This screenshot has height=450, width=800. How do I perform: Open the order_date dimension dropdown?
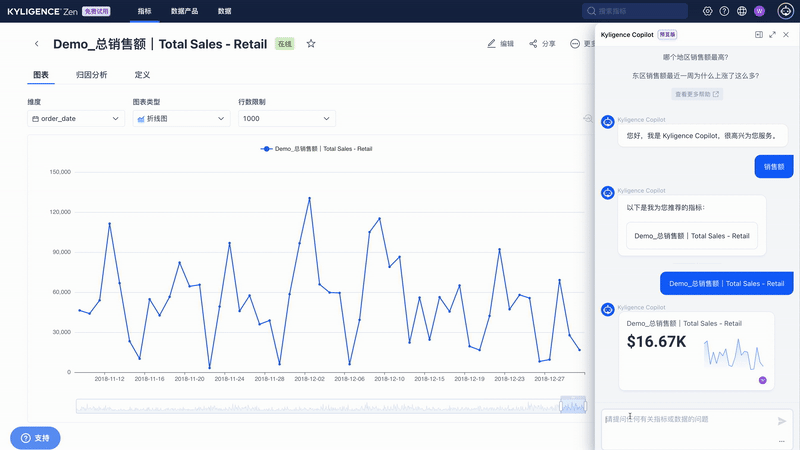point(76,118)
